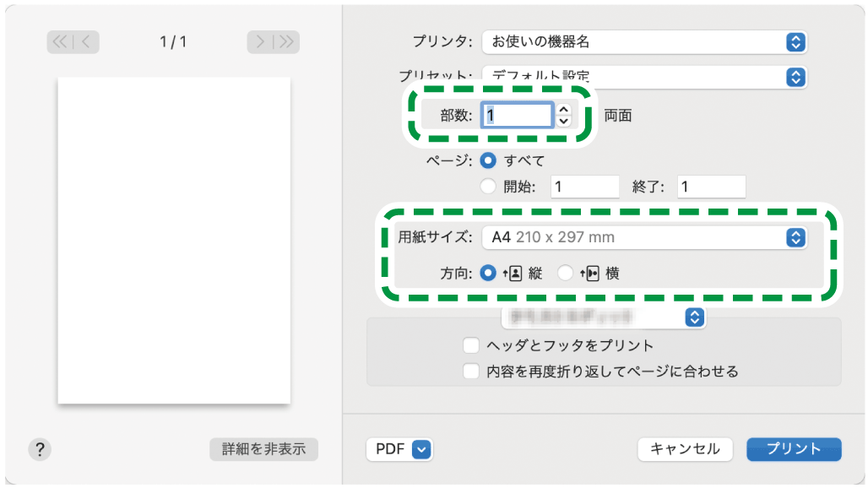Click the 詳細を非表示 button
The image size is (868, 488).
click(263, 450)
